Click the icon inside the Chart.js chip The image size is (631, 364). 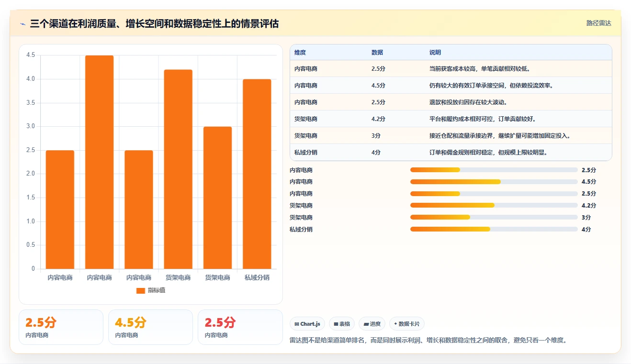click(297, 324)
